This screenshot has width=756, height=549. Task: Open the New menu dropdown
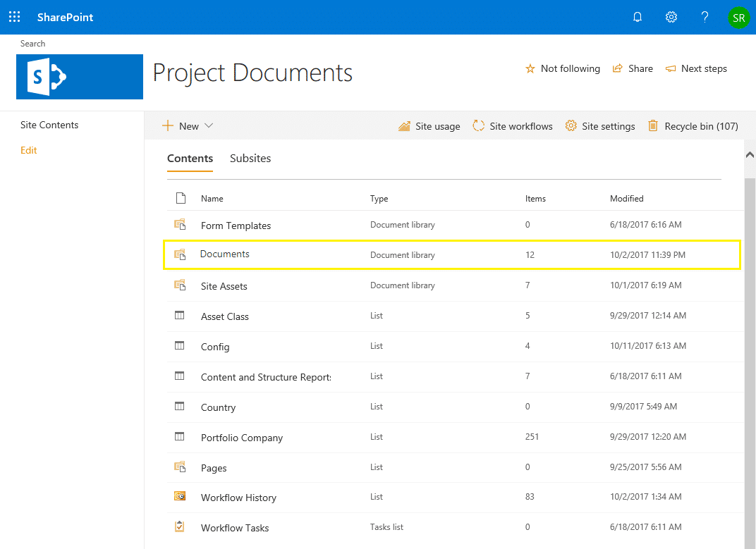[x=188, y=125]
